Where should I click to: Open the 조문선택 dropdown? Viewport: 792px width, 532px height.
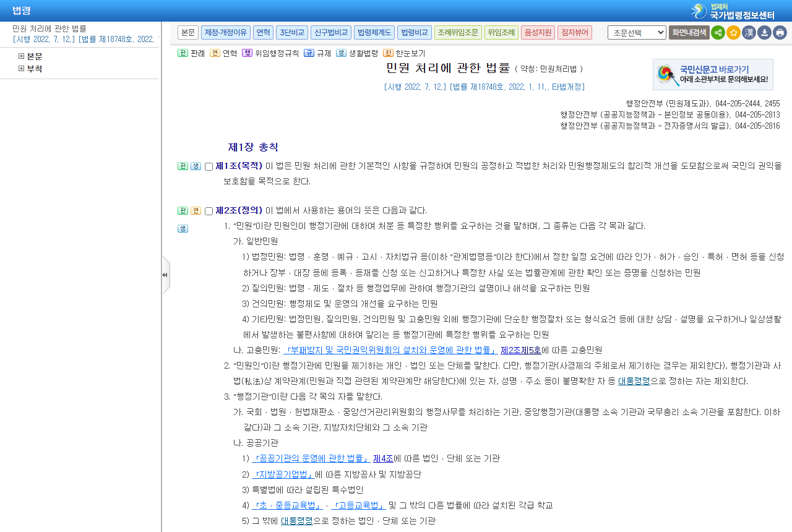[637, 33]
